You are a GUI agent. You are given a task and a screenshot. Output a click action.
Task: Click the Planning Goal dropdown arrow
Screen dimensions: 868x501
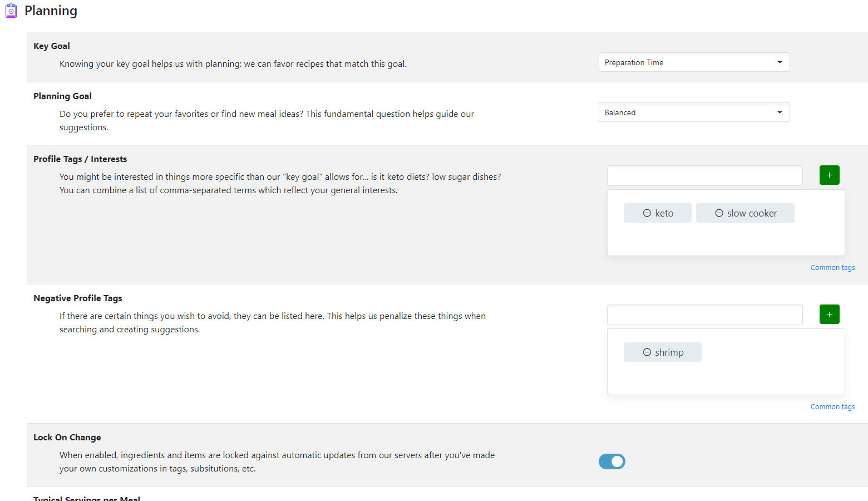[x=780, y=112]
